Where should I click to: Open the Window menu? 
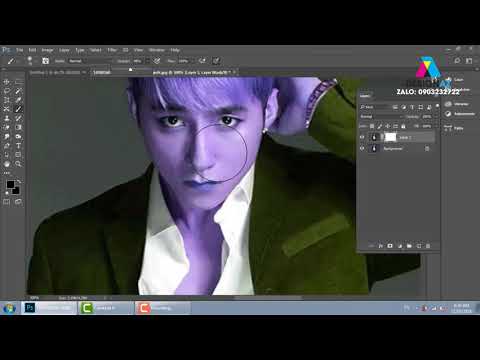pyautogui.click(x=156, y=50)
